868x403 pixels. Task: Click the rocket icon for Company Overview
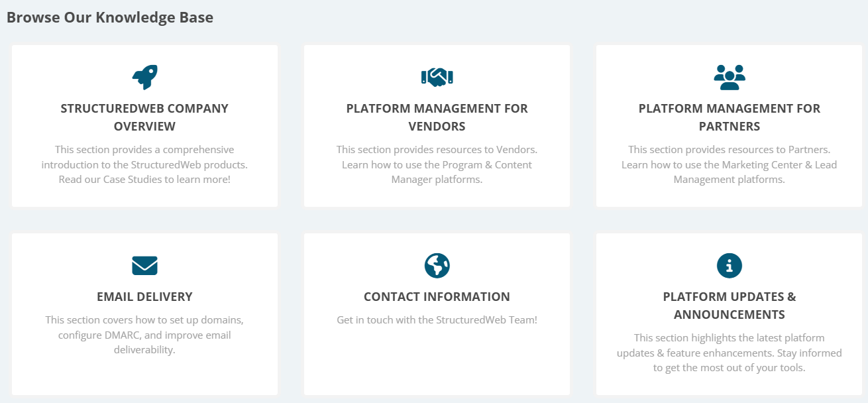tap(144, 77)
